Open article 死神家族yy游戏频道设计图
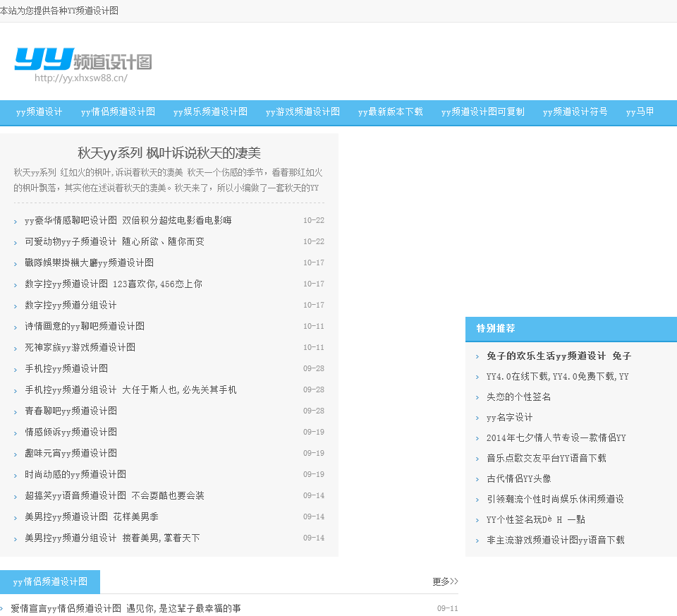677x616 pixels. [80, 347]
